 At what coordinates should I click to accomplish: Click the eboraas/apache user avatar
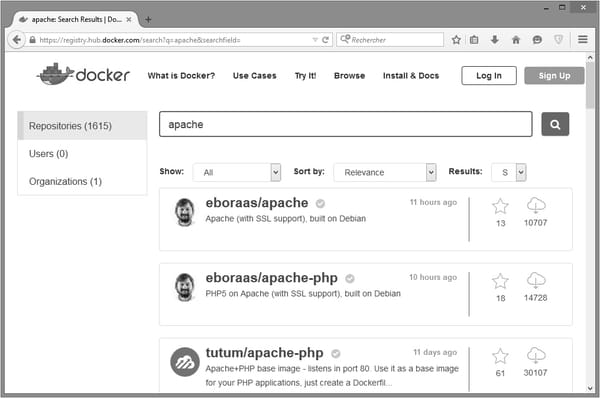click(x=185, y=212)
